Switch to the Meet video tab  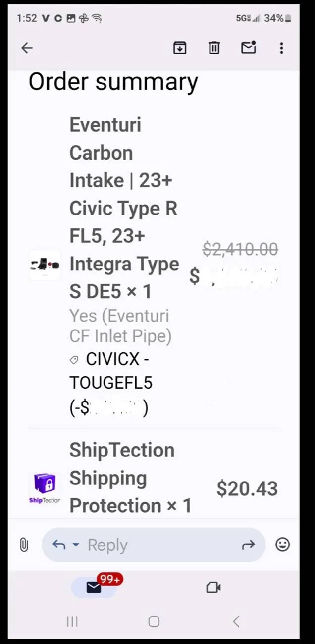pos(213,588)
